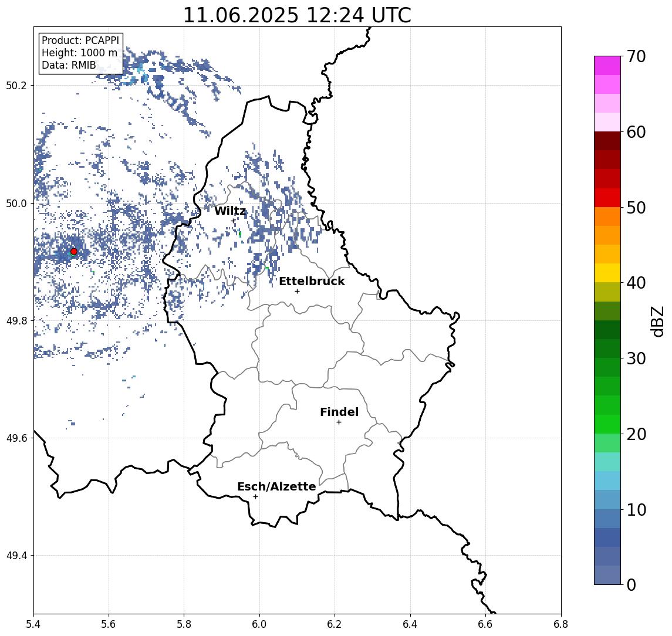This screenshot has width=672, height=636.
Task: Click the plus marker under Findel
Action: (339, 422)
